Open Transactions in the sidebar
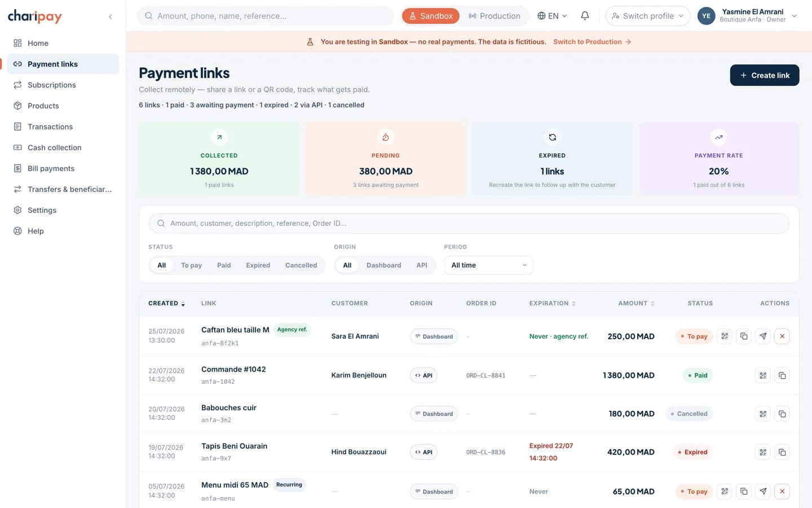 point(63,126)
